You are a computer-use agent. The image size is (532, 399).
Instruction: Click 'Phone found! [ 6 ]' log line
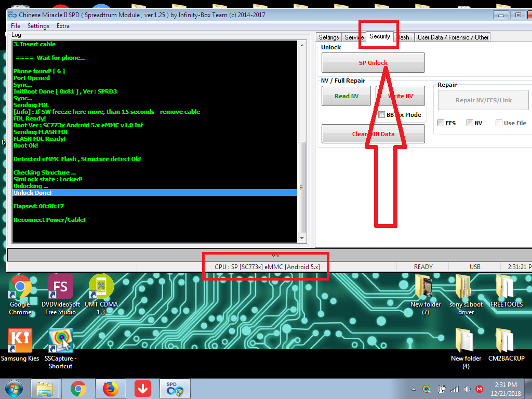[39, 71]
